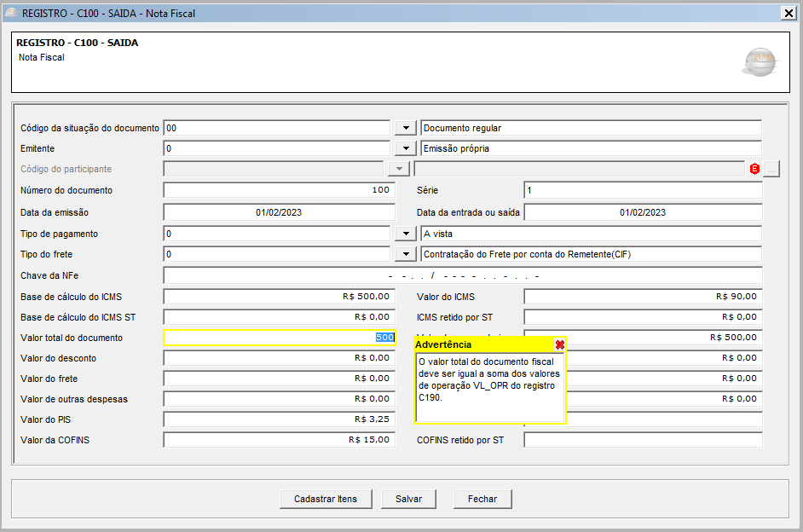Focus the Data da emissão field
Screen dimensions: 803x532
[279, 212]
